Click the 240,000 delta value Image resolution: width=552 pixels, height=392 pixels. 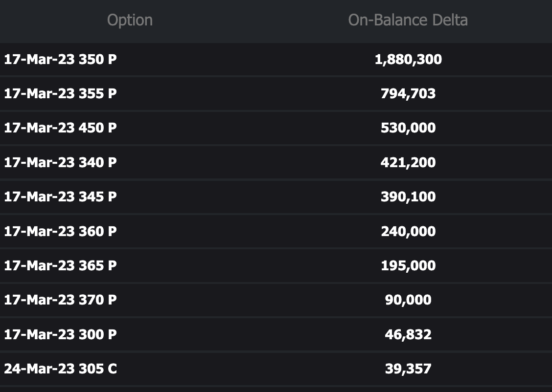[x=408, y=231]
